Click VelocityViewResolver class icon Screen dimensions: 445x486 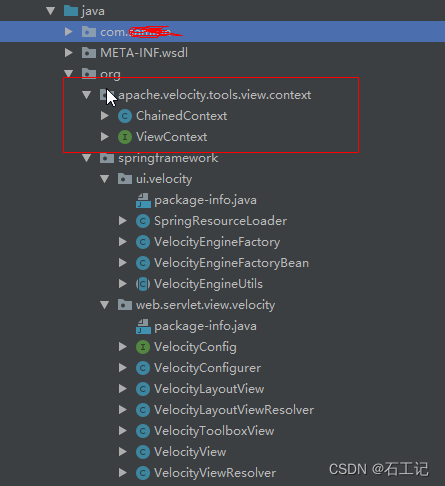coord(143,473)
